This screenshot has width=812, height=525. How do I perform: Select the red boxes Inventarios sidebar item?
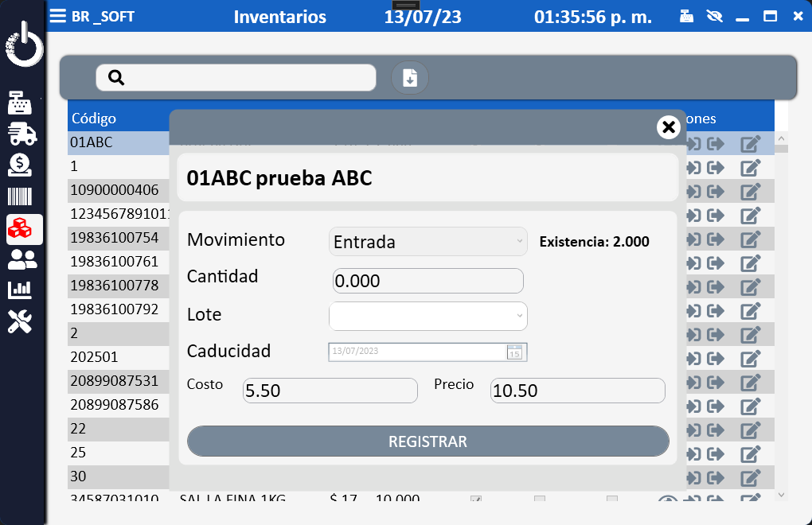point(22,229)
